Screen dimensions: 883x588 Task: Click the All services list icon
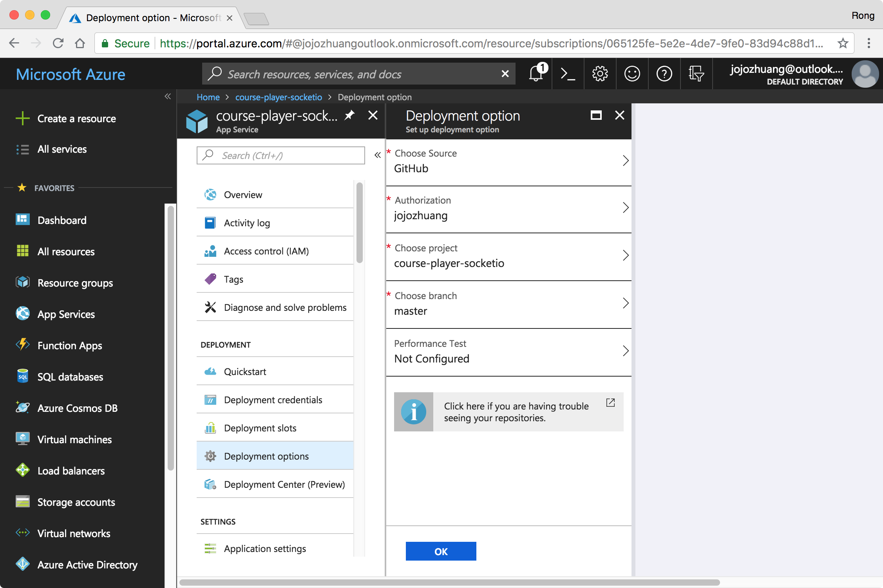coord(22,149)
